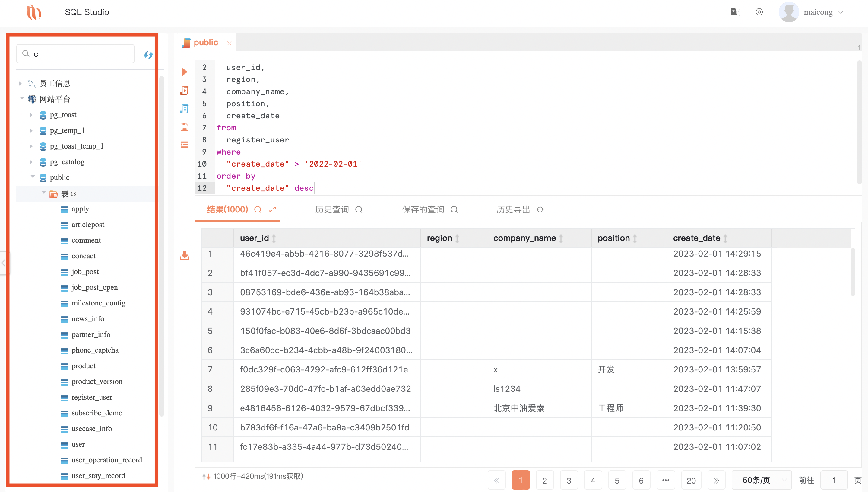
Task: Save the current query
Action: [184, 127]
